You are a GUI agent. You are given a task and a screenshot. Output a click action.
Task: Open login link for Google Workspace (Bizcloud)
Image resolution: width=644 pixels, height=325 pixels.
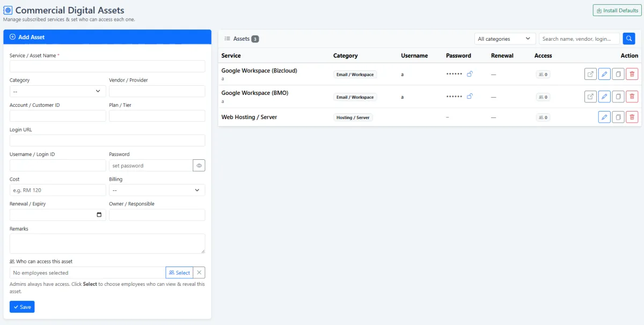pos(590,74)
